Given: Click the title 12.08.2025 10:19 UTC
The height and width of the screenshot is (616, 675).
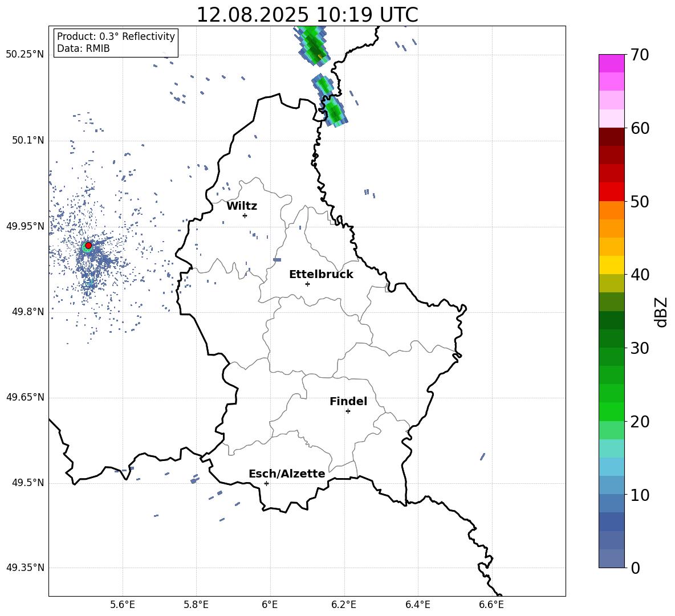Looking at the screenshot, I should pyautogui.click(x=307, y=15).
